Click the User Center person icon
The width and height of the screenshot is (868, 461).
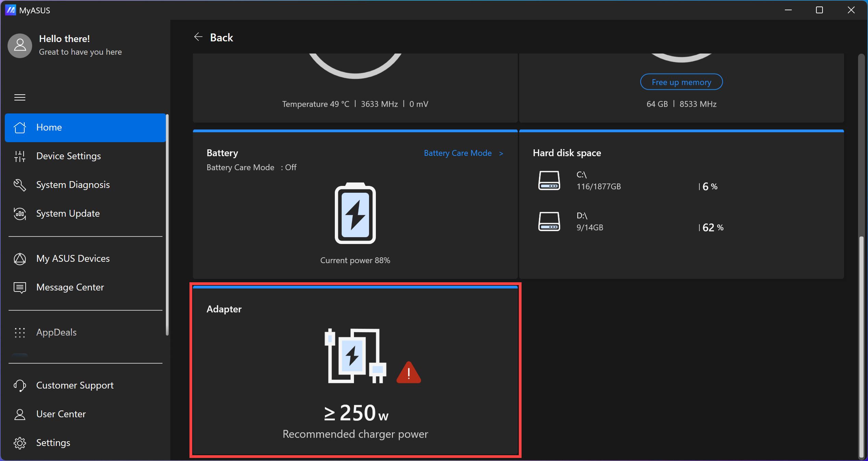(20, 414)
